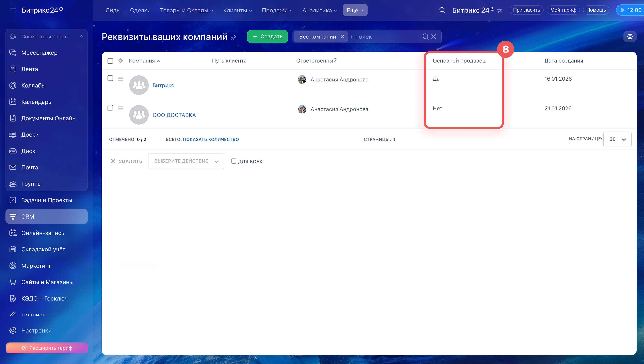The width and height of the screenshot is (644, 364).
Task: Click the magnifier search icon in header
Action: coord(442,10)
